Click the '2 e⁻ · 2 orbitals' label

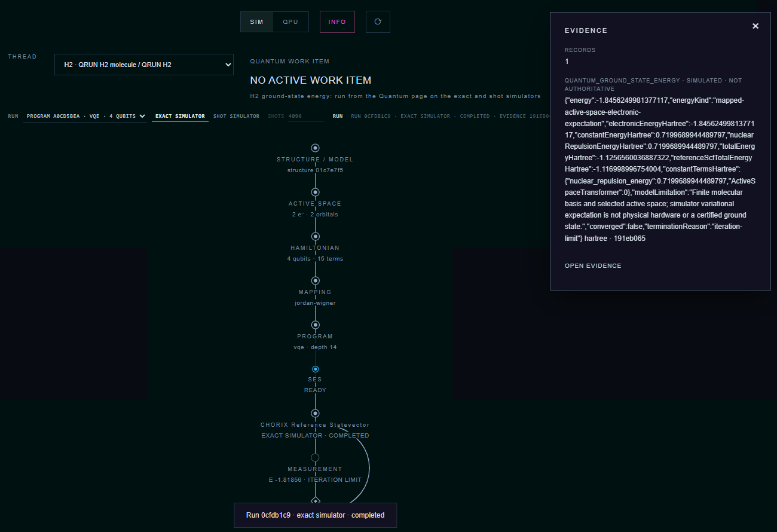[x=315, y=215]
